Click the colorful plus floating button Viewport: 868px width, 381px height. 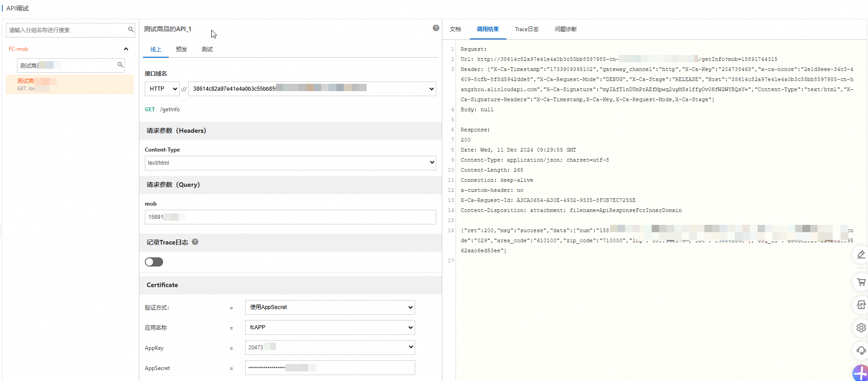860,373
